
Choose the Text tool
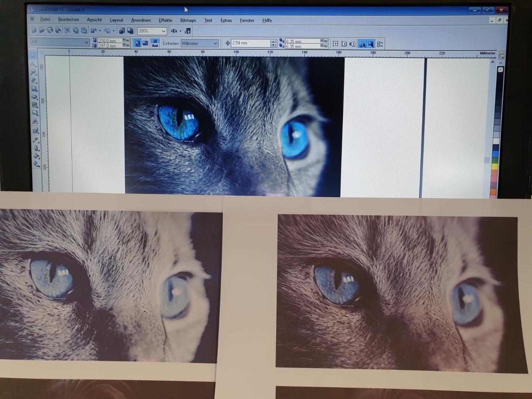coord(35,122)
